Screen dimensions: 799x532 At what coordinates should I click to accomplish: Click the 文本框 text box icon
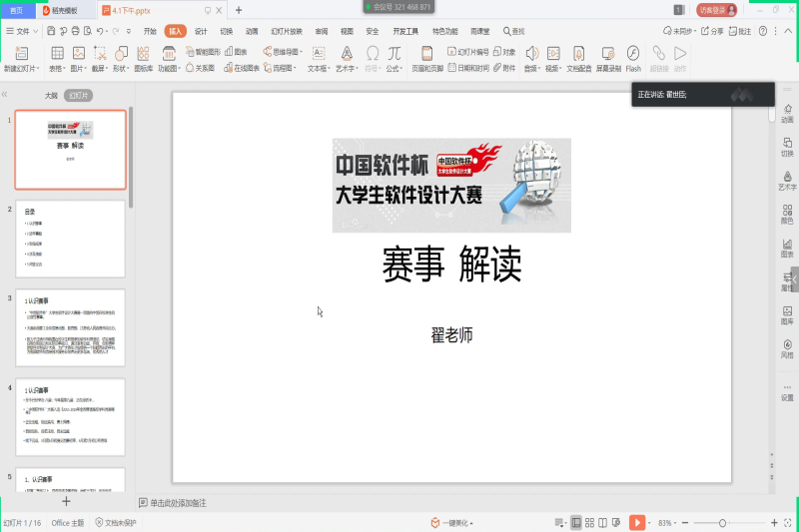[319, 54]
